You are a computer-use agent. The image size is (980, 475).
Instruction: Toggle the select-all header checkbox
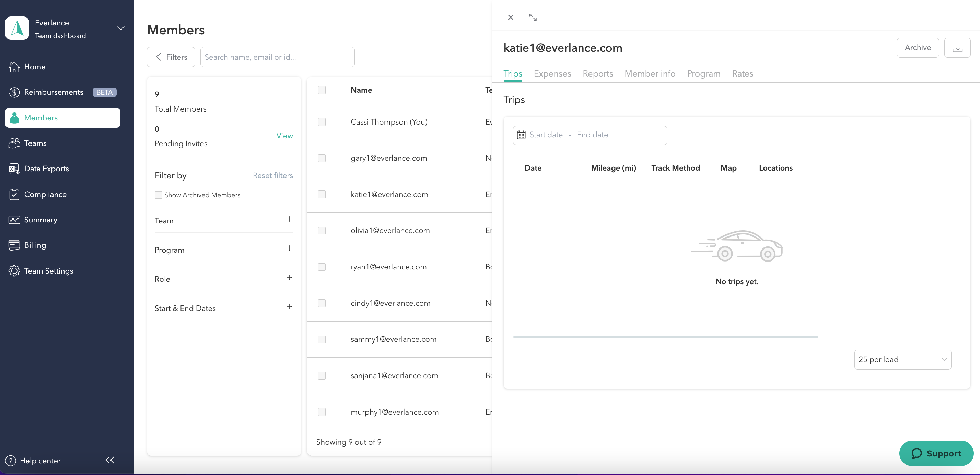coord(322,90)
